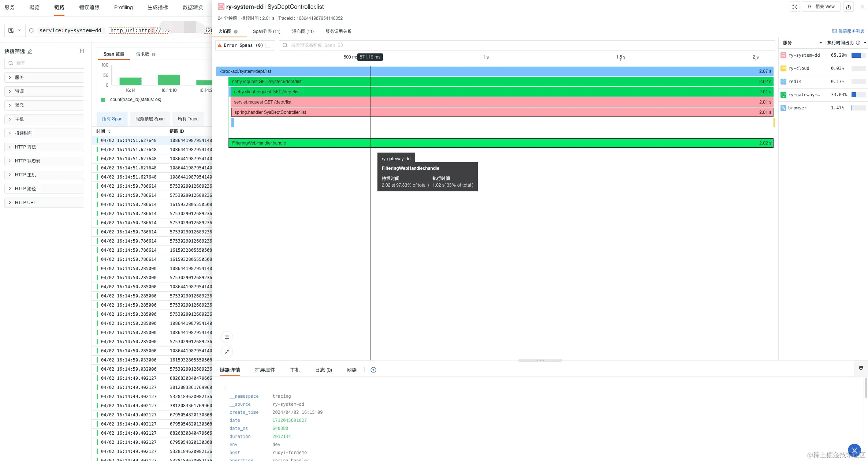Switch to the Span列表 (11) tab

[x=266, y=31]
